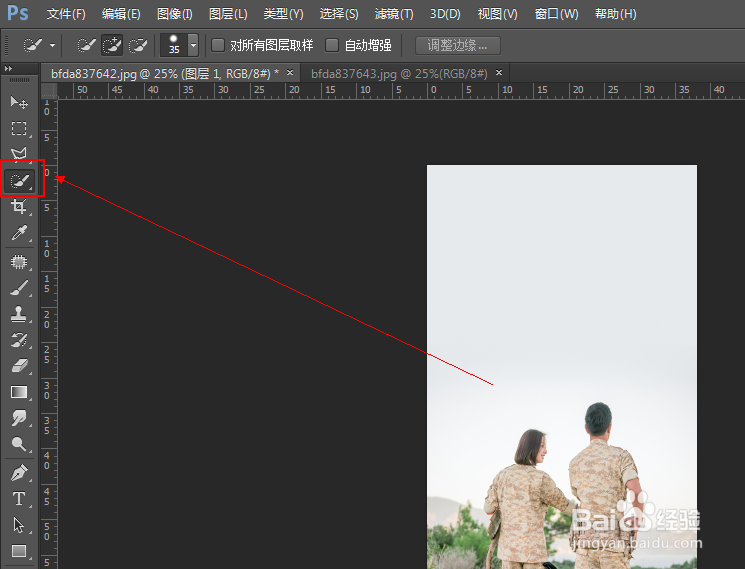Select the Eyedropper tool

point(19,233)
